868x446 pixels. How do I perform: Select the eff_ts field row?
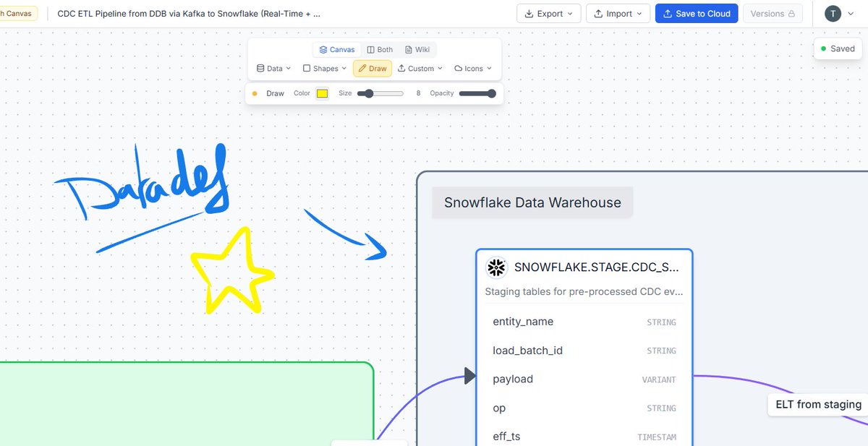click(584, 436)
